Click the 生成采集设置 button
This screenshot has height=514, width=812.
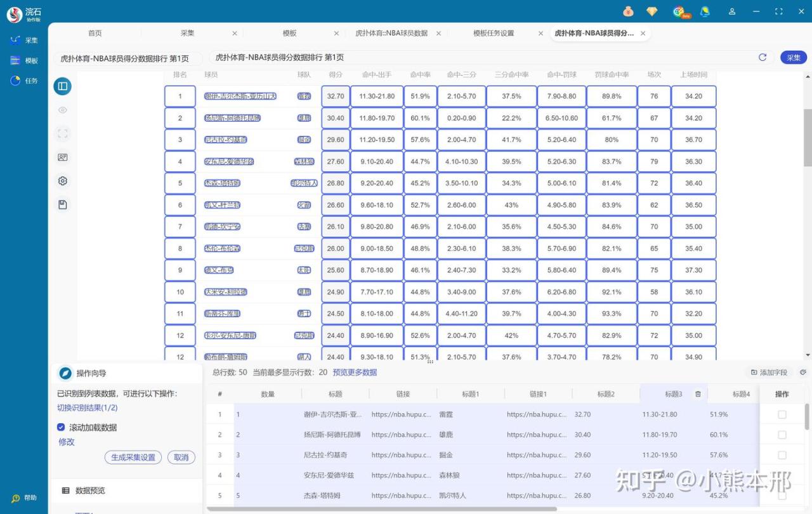click(133, 458)
